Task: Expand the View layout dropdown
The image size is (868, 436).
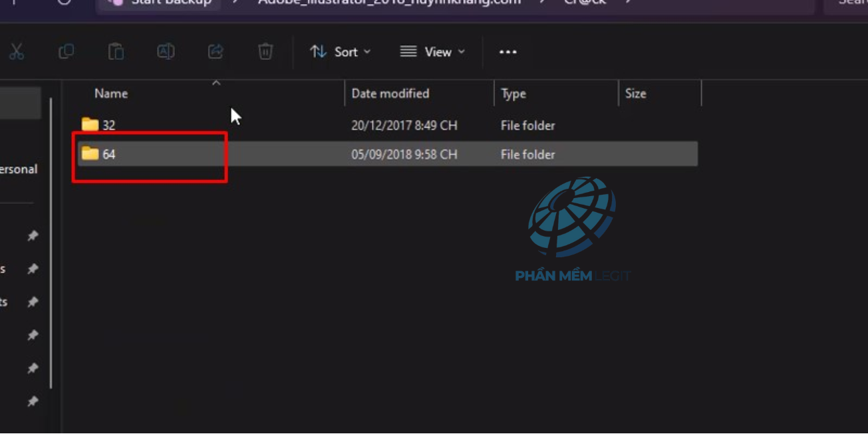Action: (x=432, y=52)
